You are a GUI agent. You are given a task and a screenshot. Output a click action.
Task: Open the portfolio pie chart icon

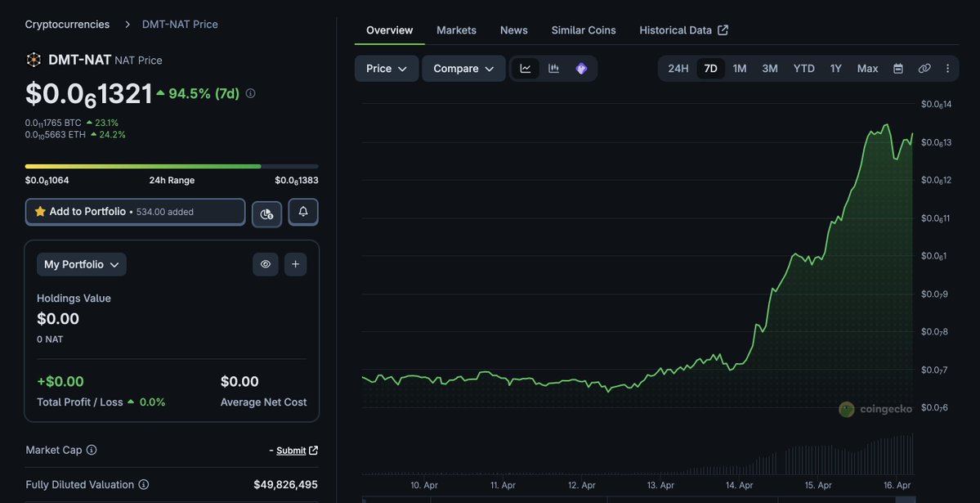point(267,214)
